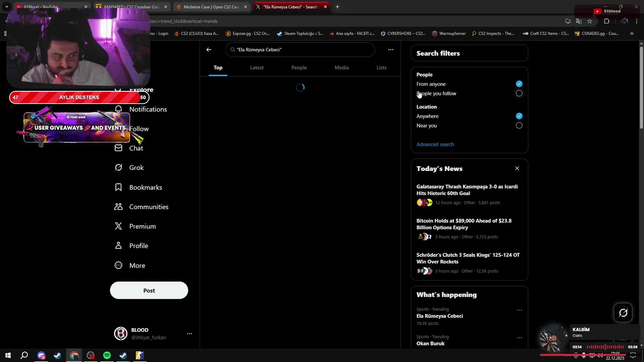The width and height of the screenshot is (644, 362).
Task: Open the floating Grok button
Action: tap(623, 313)
